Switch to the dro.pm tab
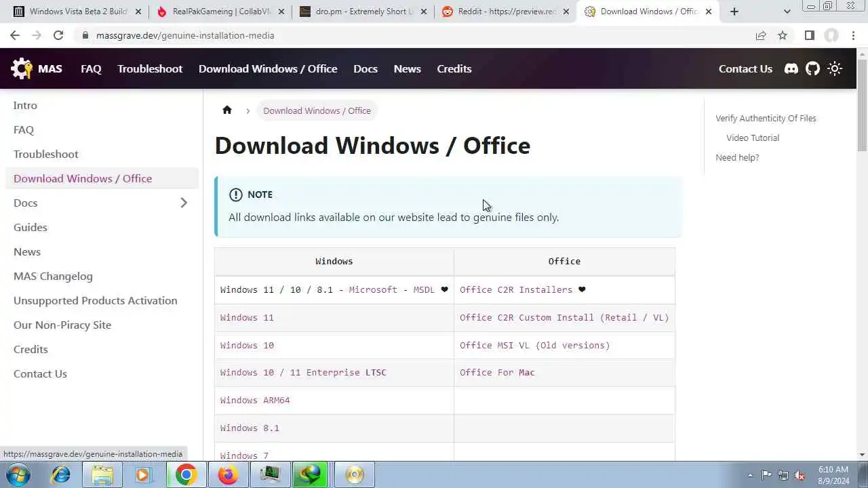The height and width of the screenshot is (488, 868). point(363,12)
